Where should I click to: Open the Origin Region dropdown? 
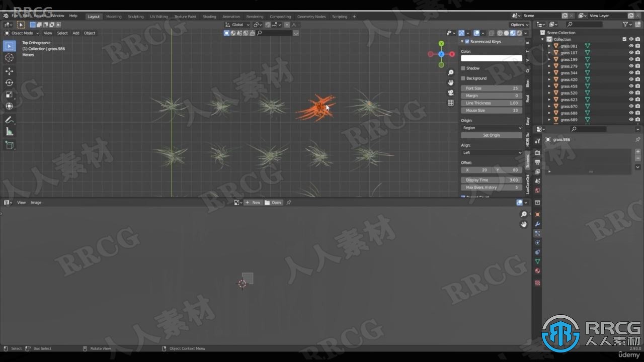[492, 128]
